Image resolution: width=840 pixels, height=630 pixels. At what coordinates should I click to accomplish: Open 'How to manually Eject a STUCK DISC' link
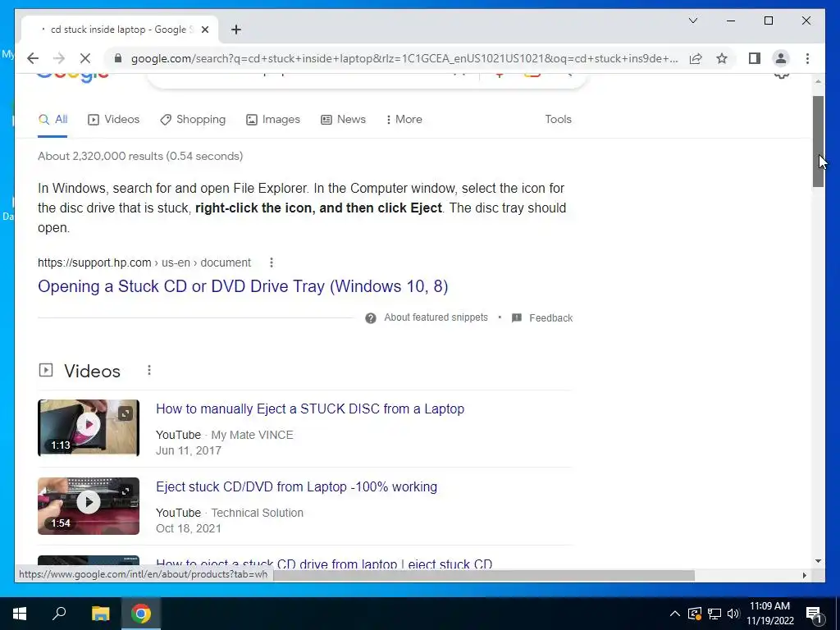[x=310, y=409]
